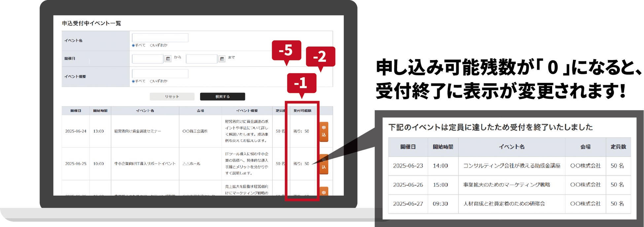This screenshot has height=227, width=644.
Task: Click closed-event date 2025-06-23
Action: [408, 166]
